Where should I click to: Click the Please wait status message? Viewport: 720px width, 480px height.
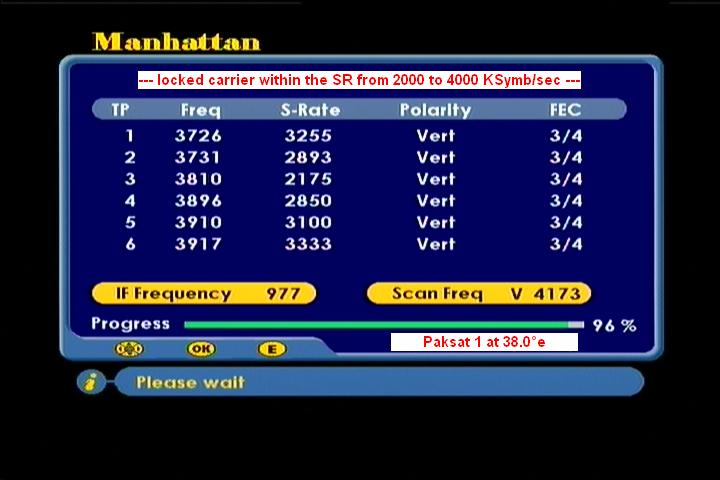click(190, 382)
